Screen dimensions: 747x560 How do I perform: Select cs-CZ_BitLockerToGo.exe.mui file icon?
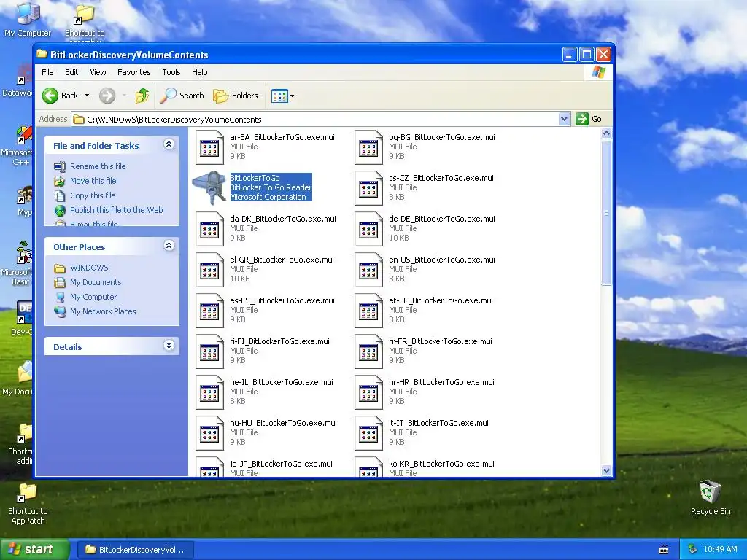click(368, 188)
